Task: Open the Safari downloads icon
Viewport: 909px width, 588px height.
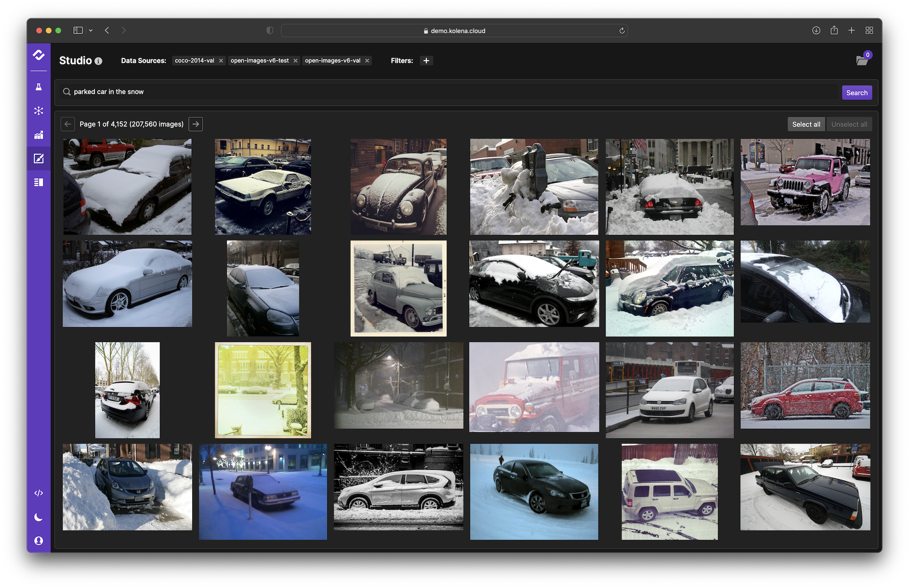Action: click(x=816, y=30)
